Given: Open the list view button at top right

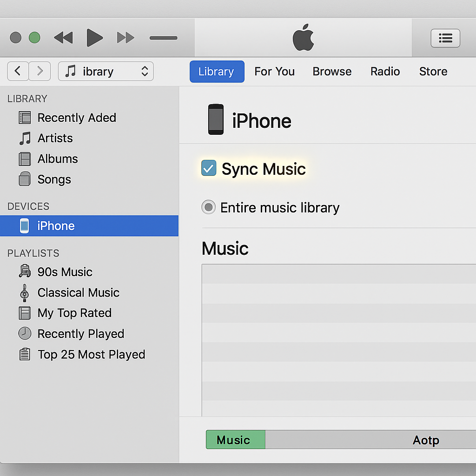Looking at the screenshot, I should point(445,38).
